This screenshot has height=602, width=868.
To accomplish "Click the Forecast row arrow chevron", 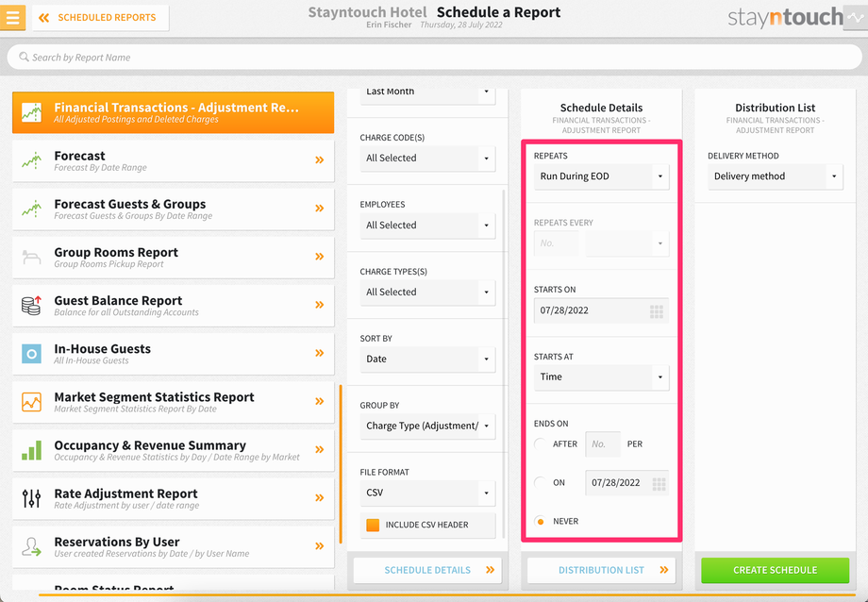I will click(320, 160).
